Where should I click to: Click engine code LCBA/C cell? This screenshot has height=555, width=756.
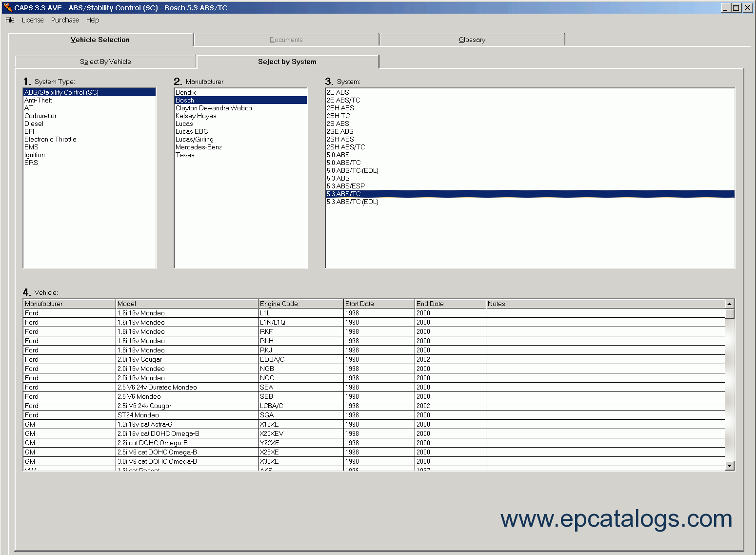click(301, 406)
